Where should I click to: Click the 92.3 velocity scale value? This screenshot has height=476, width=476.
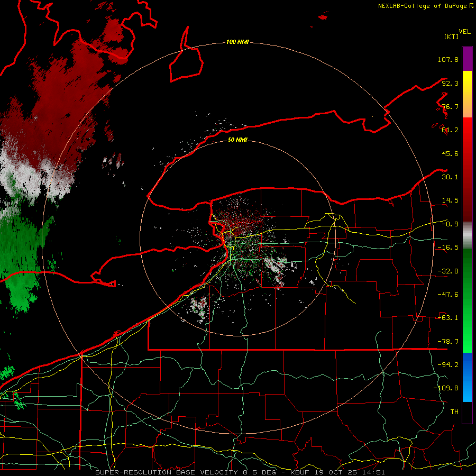tap(450, 83)
